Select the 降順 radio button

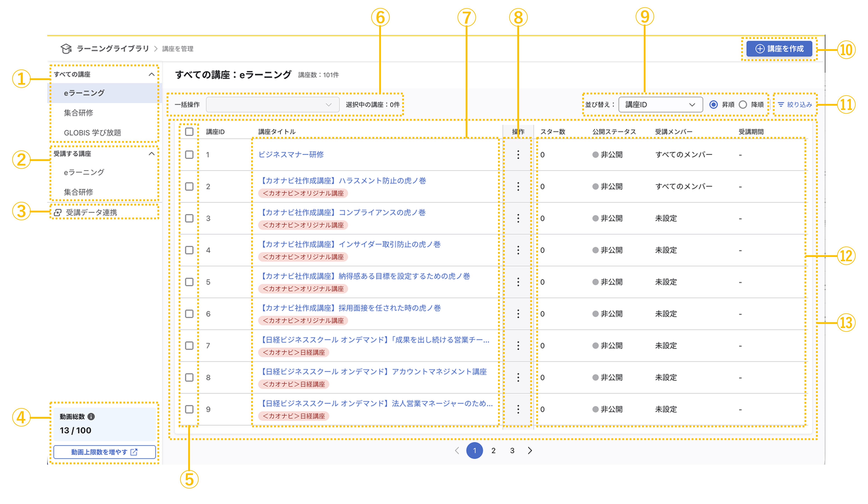click(743, 104)
